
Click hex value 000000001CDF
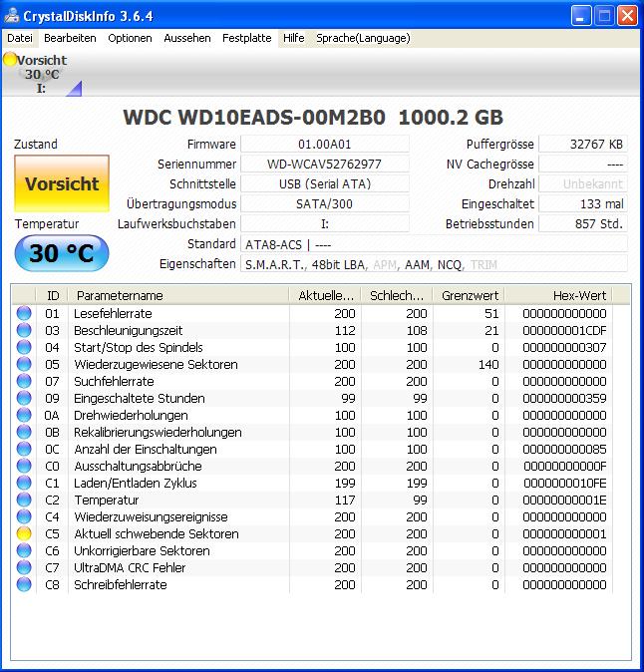coord(564,330)
